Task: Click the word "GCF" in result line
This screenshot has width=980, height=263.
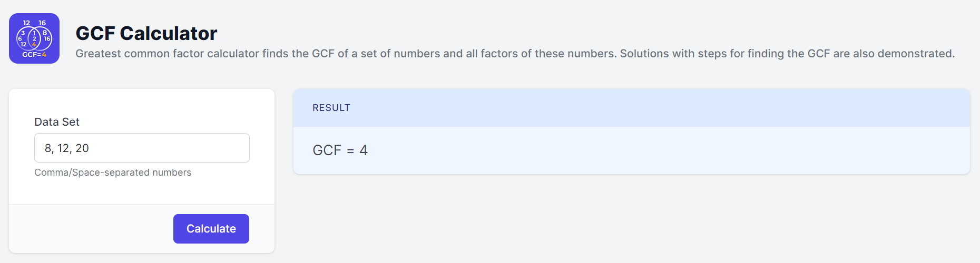Action: pos(327,150)
